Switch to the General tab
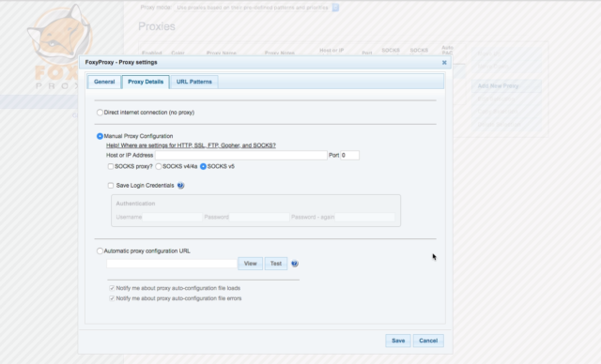The width and height of the screenshot is (601, 364). click(x=104, y=82)
